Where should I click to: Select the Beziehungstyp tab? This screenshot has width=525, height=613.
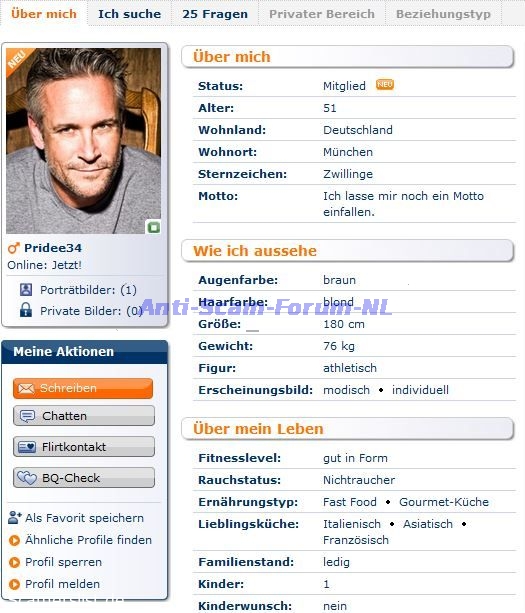(443, 14)
